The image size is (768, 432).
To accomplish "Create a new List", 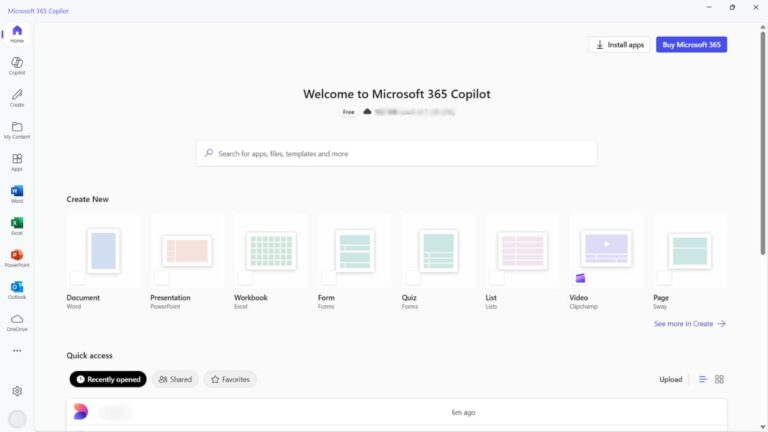I will [x=522, y=262].
